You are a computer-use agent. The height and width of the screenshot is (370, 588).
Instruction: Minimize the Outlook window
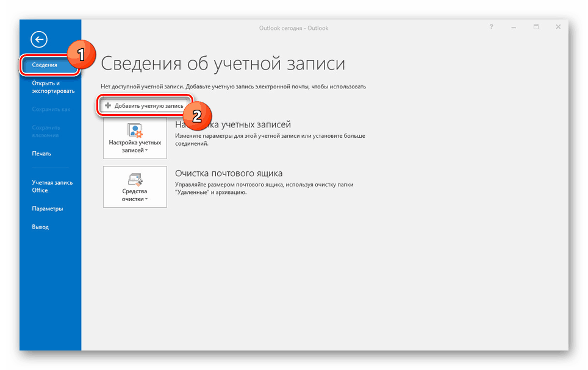click(514, 27)
